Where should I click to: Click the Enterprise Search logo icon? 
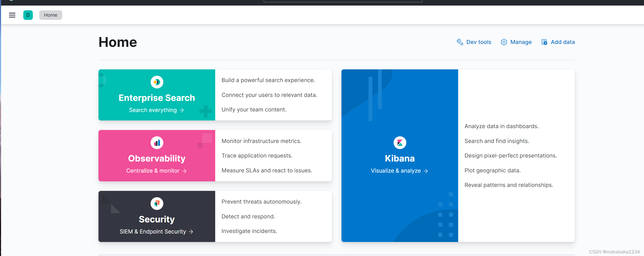[x=157, y=82]
